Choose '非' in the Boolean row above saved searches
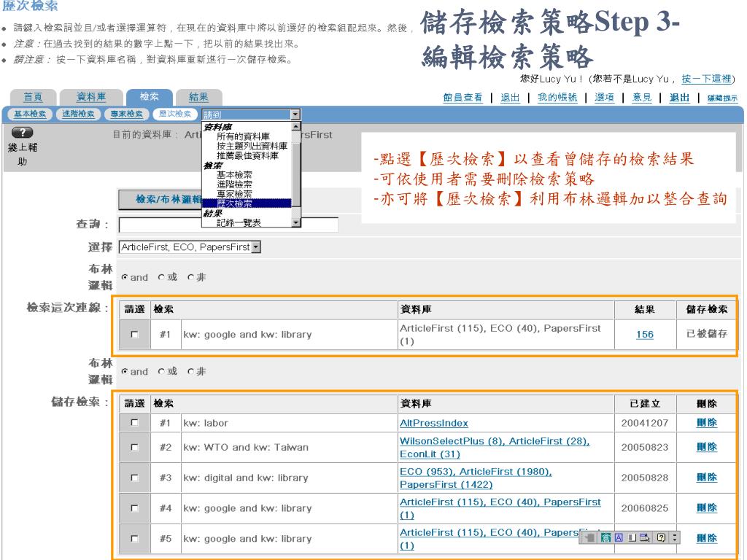 [190, 371]
